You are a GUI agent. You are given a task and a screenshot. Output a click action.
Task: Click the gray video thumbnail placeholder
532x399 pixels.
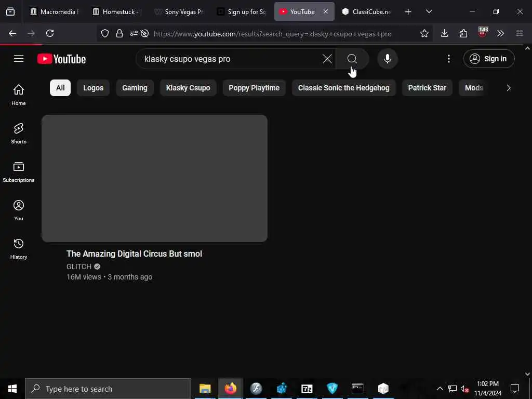[154, 179]
